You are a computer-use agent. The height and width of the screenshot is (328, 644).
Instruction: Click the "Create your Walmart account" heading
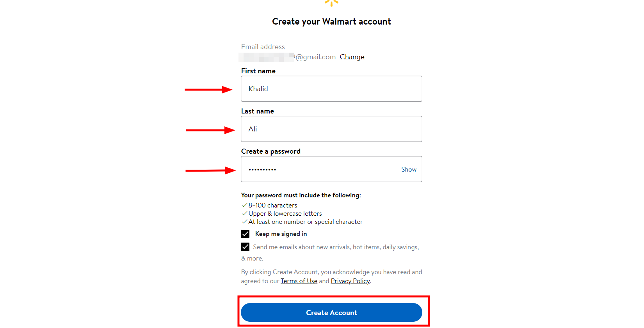[x=331, y=21]
